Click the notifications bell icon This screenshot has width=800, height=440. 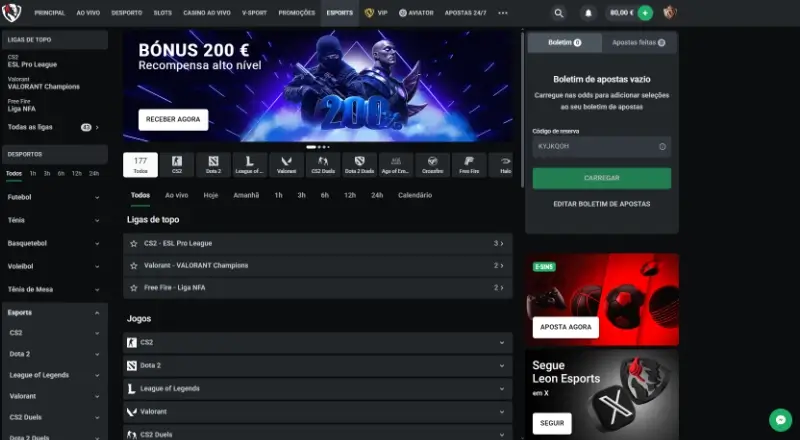click(588, 13)
